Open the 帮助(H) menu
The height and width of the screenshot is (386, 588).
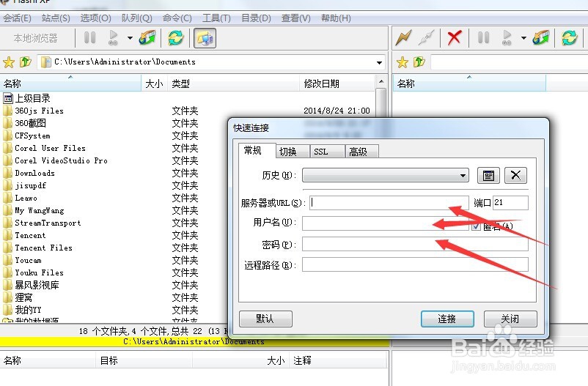[x=336, y=18]
